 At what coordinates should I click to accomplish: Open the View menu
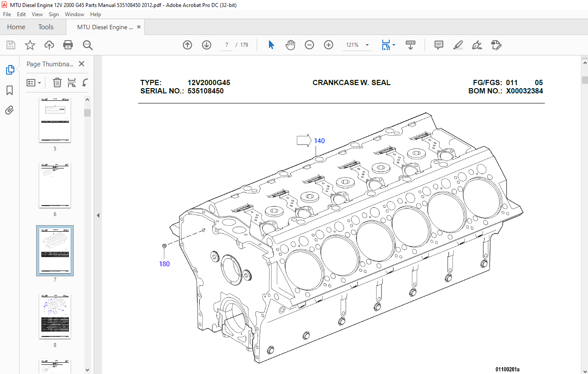37,14
